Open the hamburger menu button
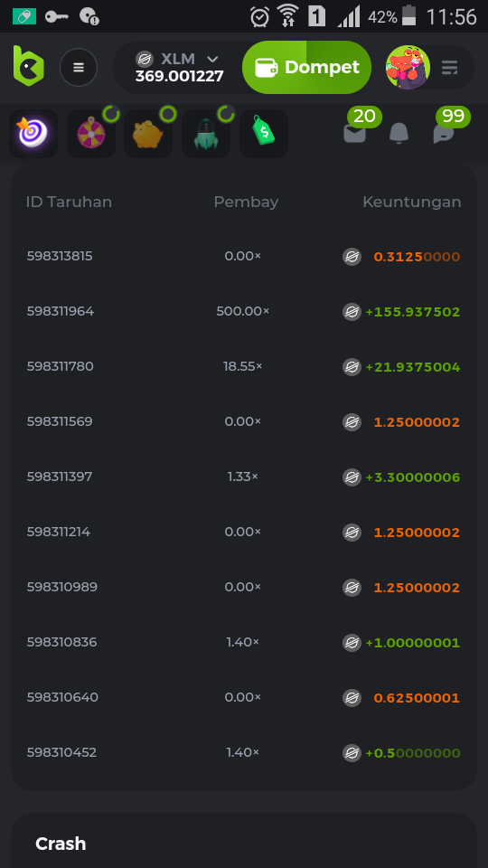 pos(79,68)
